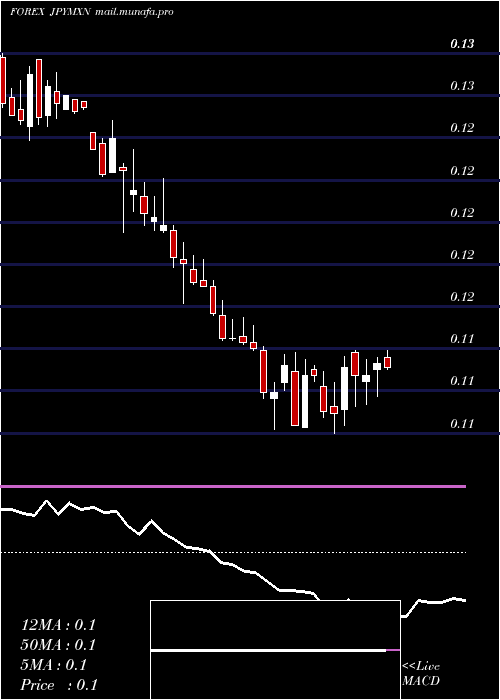Image resolution: width=500 pixels, height=700 pixels.
Task: Select the 50MA : 0.1 readout
Action: (58, 645)
